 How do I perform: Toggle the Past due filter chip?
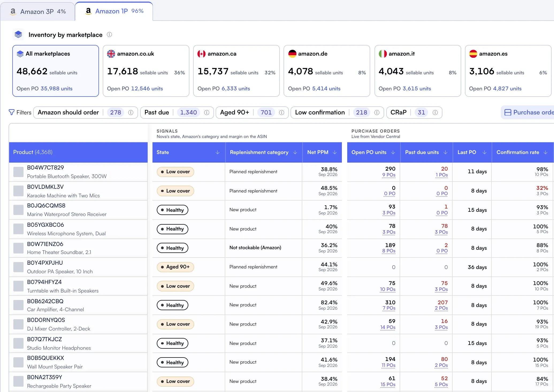(177, 113)
